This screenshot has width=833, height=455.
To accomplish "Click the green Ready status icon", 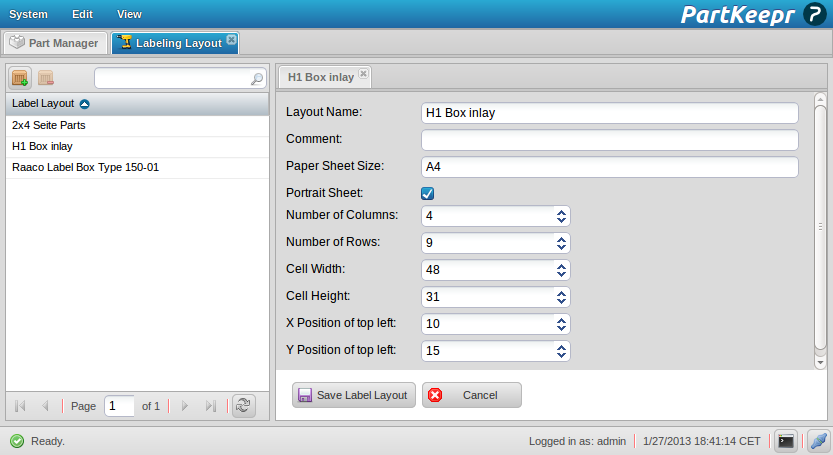I will [x=17, y=441].
